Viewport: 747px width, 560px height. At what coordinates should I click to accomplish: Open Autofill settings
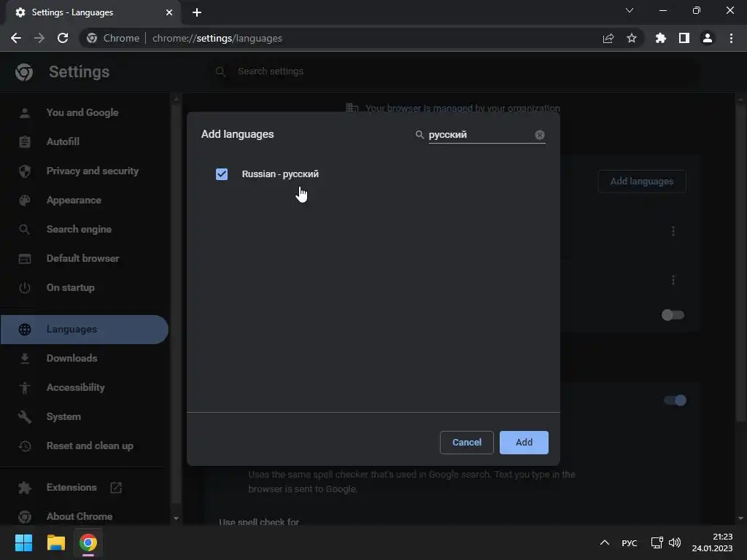(63, 142)
